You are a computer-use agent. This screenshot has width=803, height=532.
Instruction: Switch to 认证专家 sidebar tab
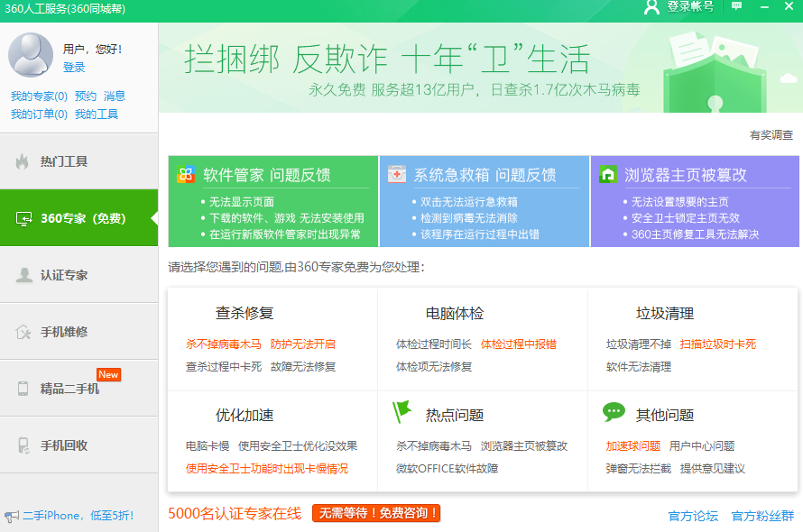(x=78, y=275)
